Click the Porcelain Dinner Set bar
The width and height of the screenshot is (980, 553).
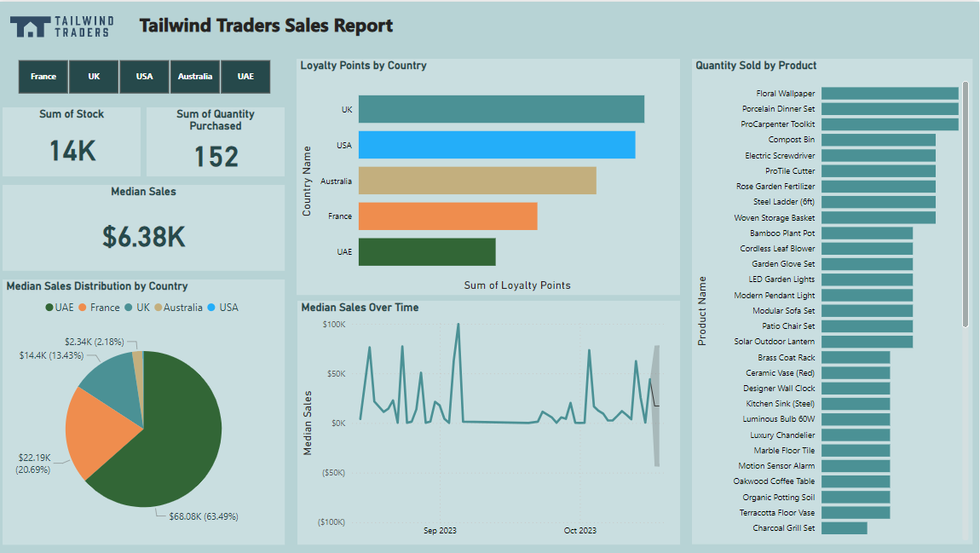click(890, 109)
